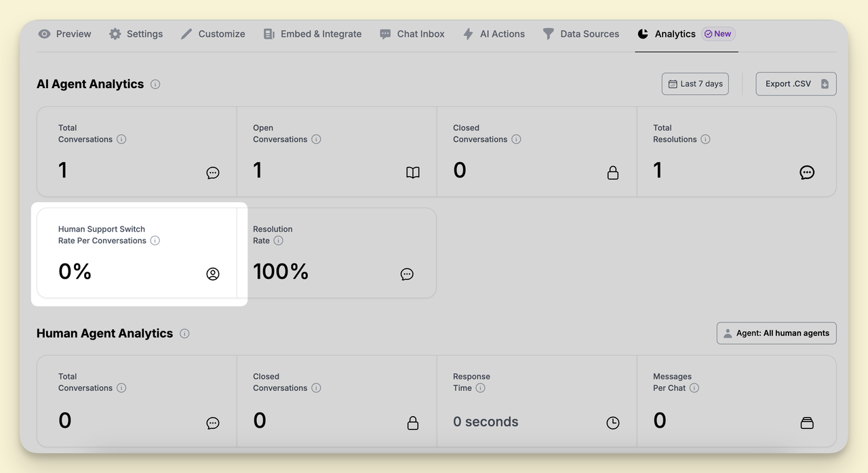Click info icon beside Response Time
868x473 pixels.
[x=480, y=388]
